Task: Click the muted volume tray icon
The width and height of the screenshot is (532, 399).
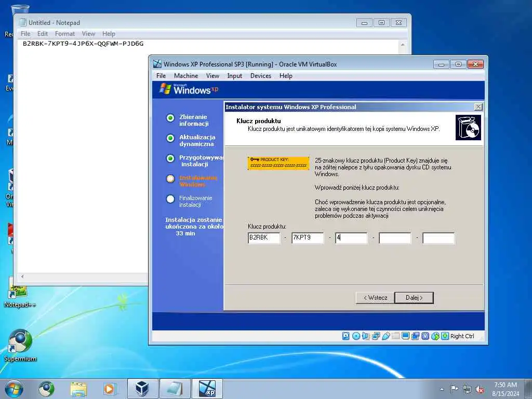Action: click(x=480, y=390)
